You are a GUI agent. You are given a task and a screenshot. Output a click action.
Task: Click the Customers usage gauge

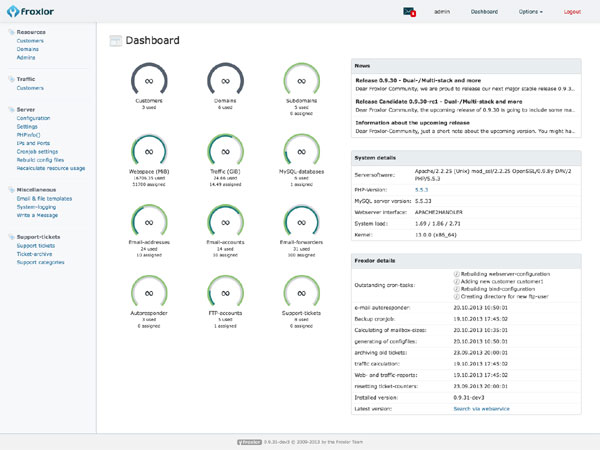pyautogui.click(x=149, y=80)
